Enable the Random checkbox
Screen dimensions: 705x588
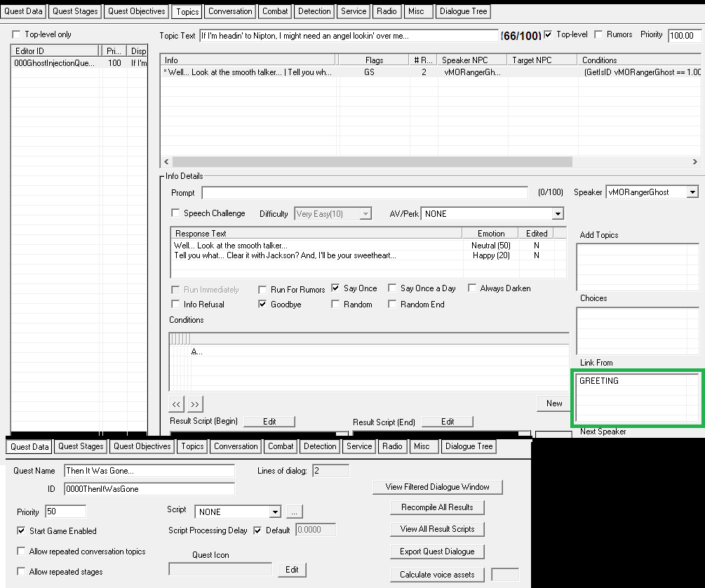(335, 304)
